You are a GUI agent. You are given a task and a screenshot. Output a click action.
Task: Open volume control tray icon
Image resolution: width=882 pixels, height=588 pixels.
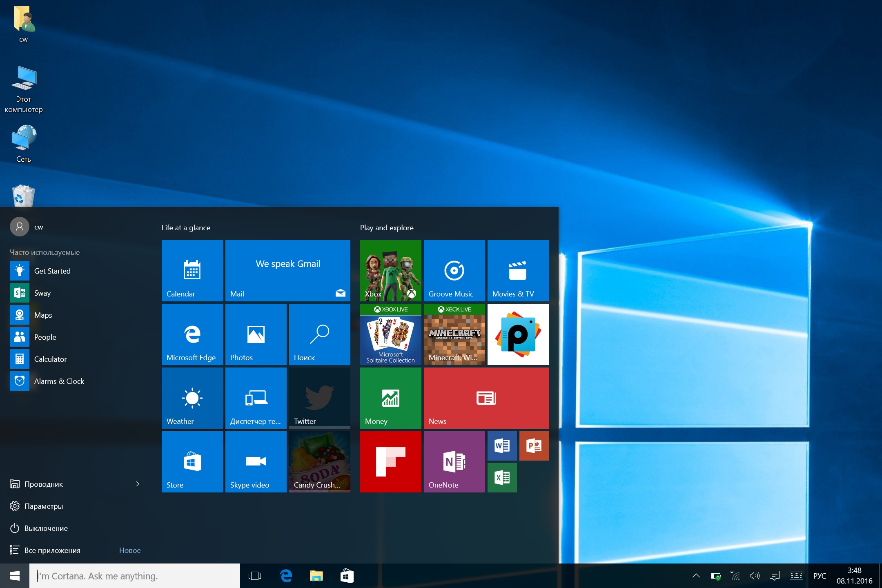[755, 576]
